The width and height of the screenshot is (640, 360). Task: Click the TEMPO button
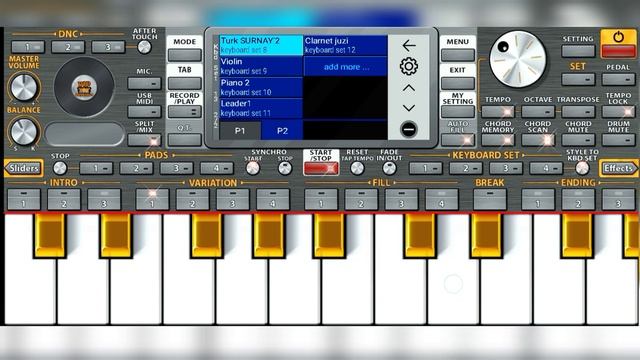click(x=498, y=112)
